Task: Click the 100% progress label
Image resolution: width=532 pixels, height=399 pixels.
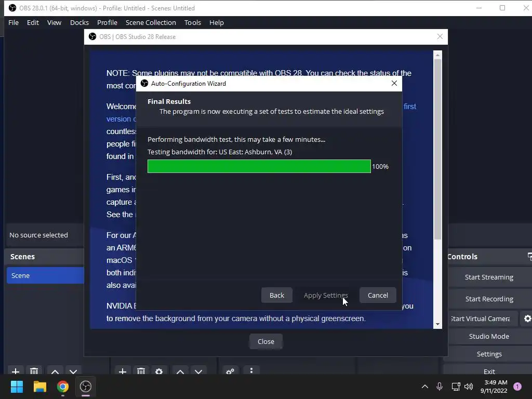Action: click(x=380, y=167)
